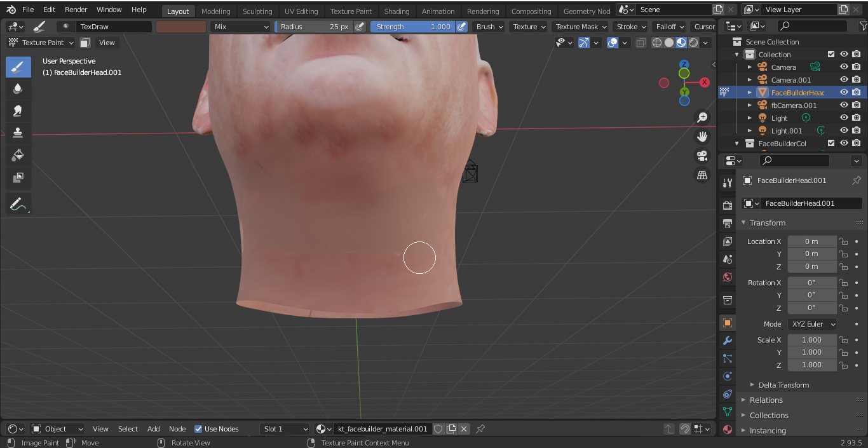Select the Annotate tool
This screenshot has height=448, width=868.
(18, 204)
